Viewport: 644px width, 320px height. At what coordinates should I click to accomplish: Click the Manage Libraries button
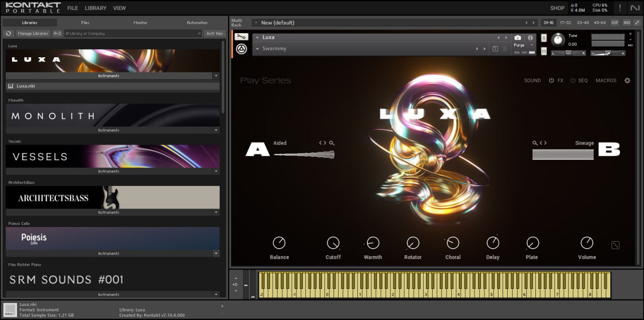(x=33, y=34)
